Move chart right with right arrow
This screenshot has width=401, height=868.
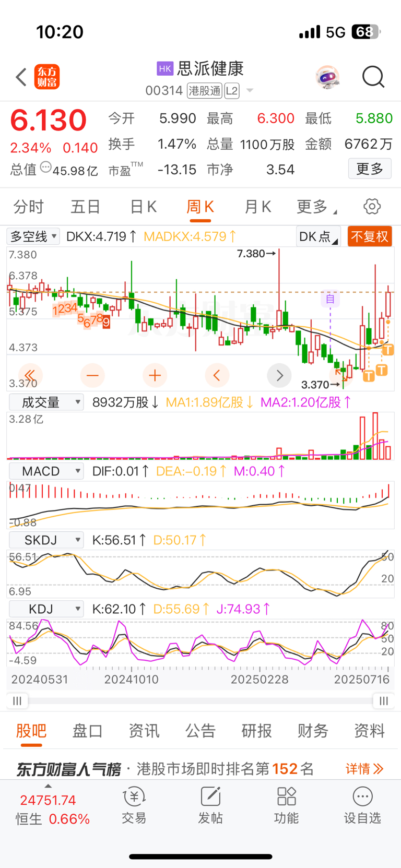pyautogui.click(x=279, y=375)
